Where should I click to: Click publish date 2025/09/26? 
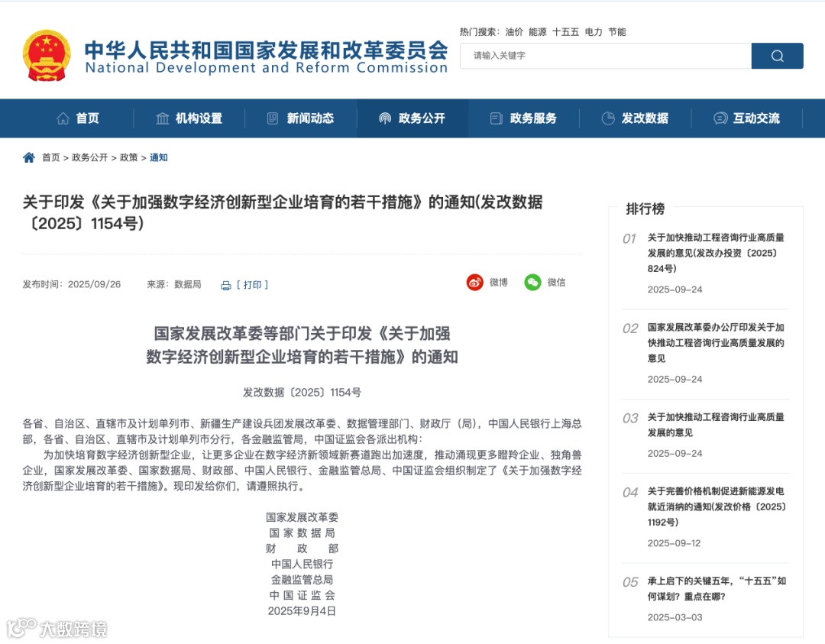pyautogui.click(x=94, y=285)
